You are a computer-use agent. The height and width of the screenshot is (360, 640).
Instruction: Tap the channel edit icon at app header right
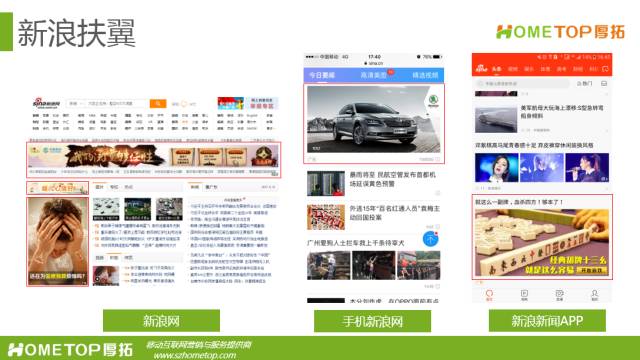tap(605, 69)
